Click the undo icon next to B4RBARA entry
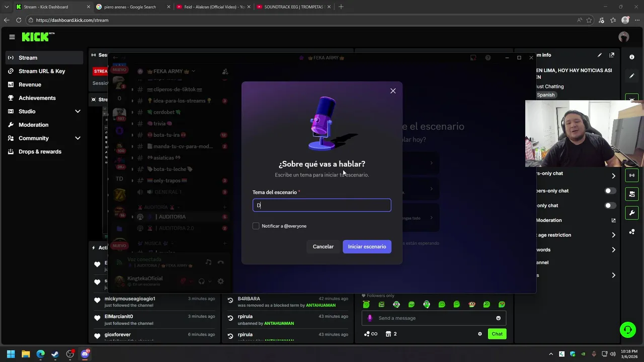Image resolution: width=644 pixels, height=362 pixels. click(230, 301)
